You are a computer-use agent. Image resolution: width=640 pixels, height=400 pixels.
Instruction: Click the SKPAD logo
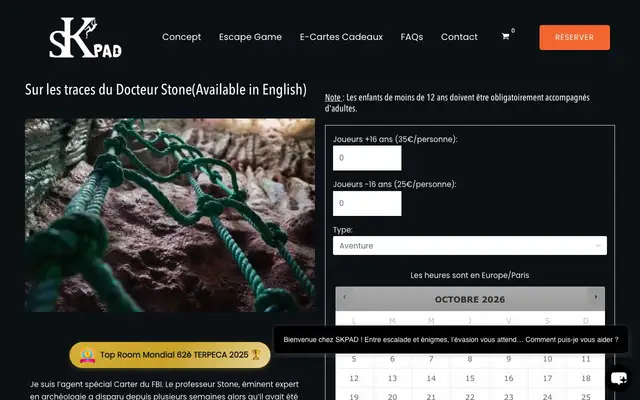[x=85, y=37]
